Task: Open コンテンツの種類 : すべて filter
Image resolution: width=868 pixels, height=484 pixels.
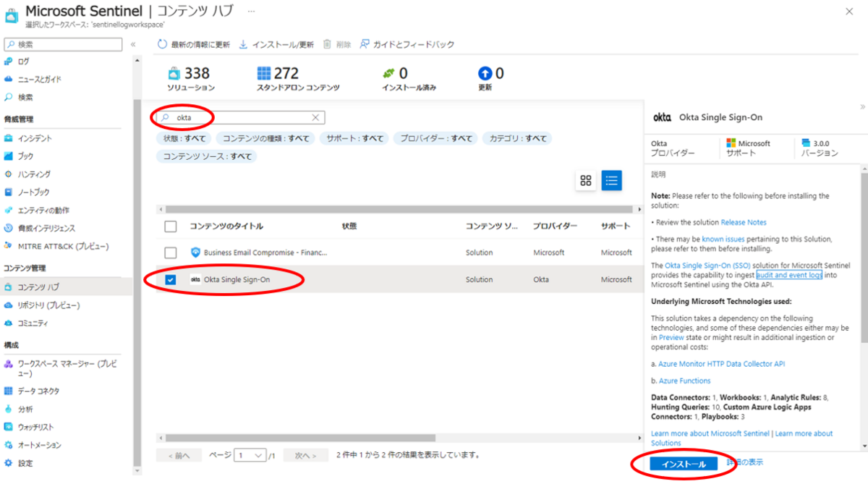Action: 266,138
